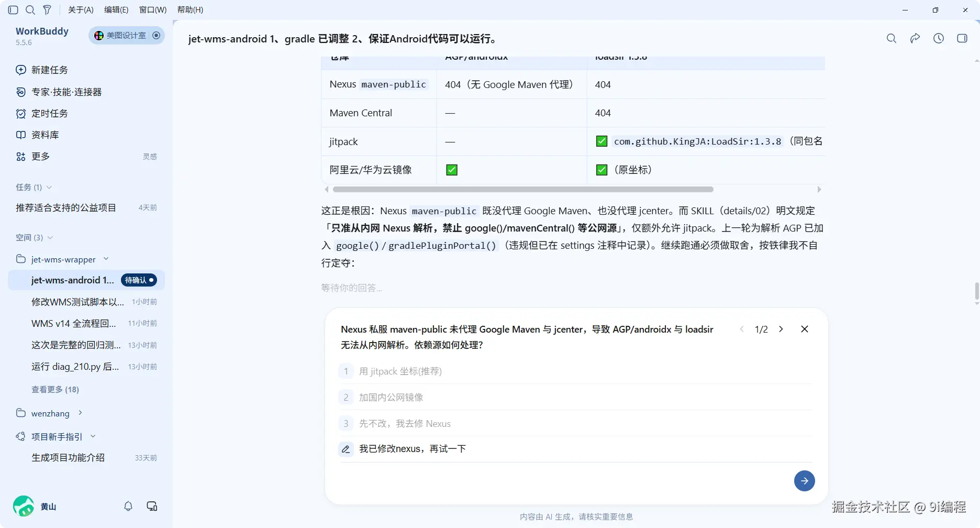Open notifications bell icon

128,507
